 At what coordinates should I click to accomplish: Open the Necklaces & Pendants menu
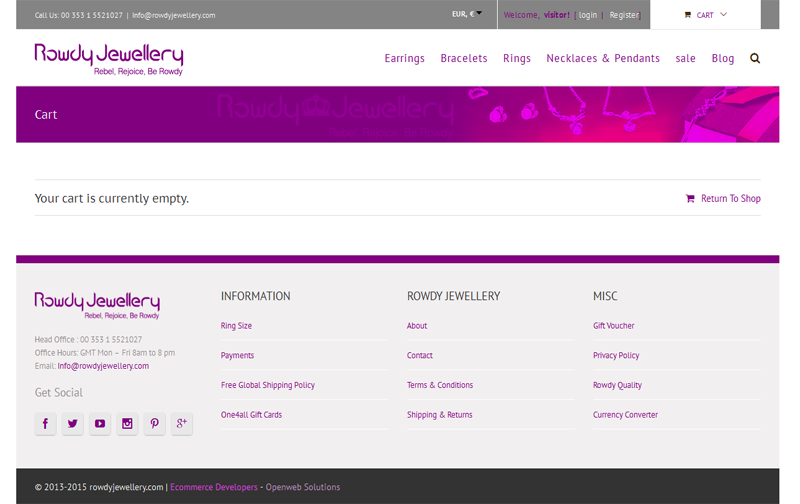pyautogui.click(x=603, y=58)
